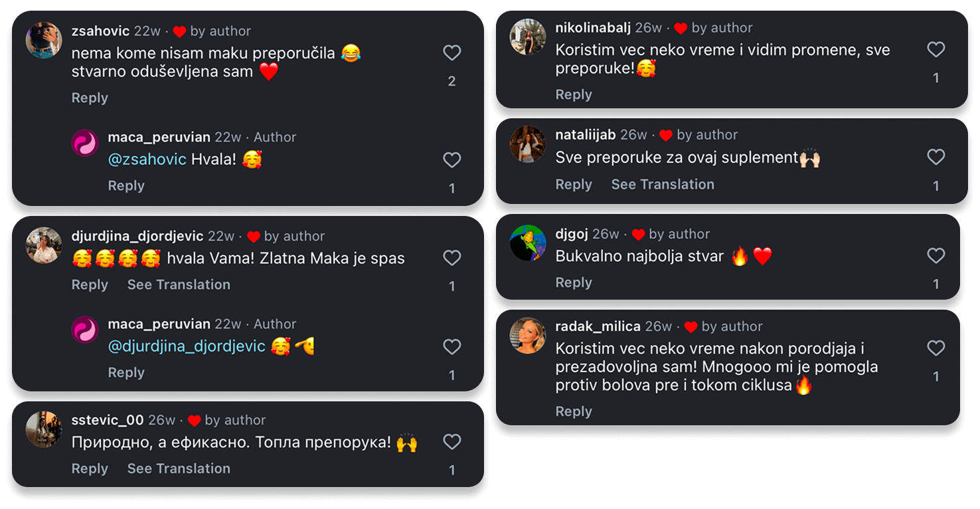This screenshot has height=509, width=980.
Task: Open zsahovic's profile picture
Action: click(x=44, y=40)
